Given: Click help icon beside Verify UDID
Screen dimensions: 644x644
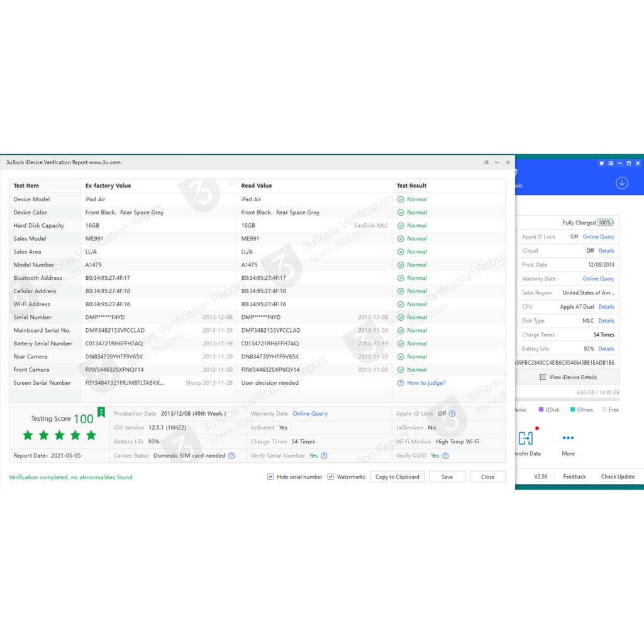Looking at the screenshot, I should [x=445, y=456].
